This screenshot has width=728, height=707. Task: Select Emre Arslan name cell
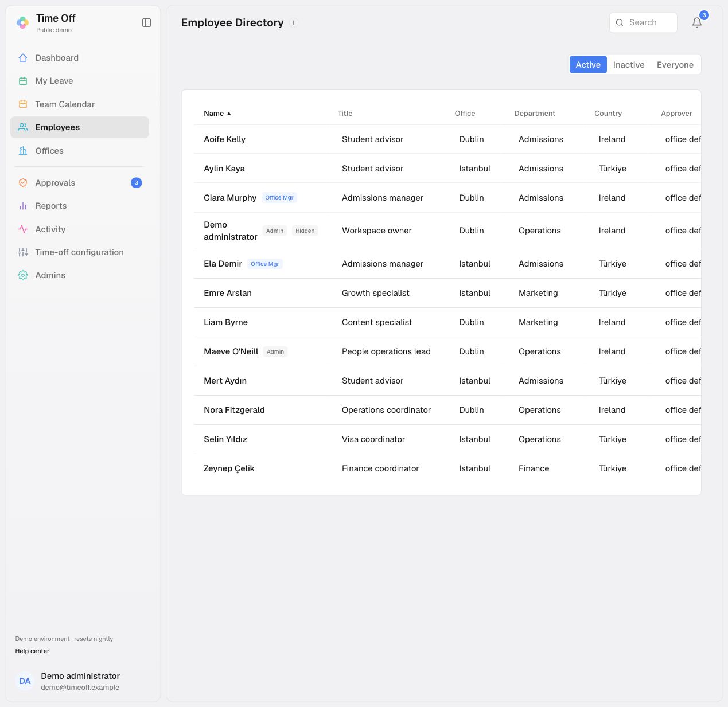coord(228,293)
